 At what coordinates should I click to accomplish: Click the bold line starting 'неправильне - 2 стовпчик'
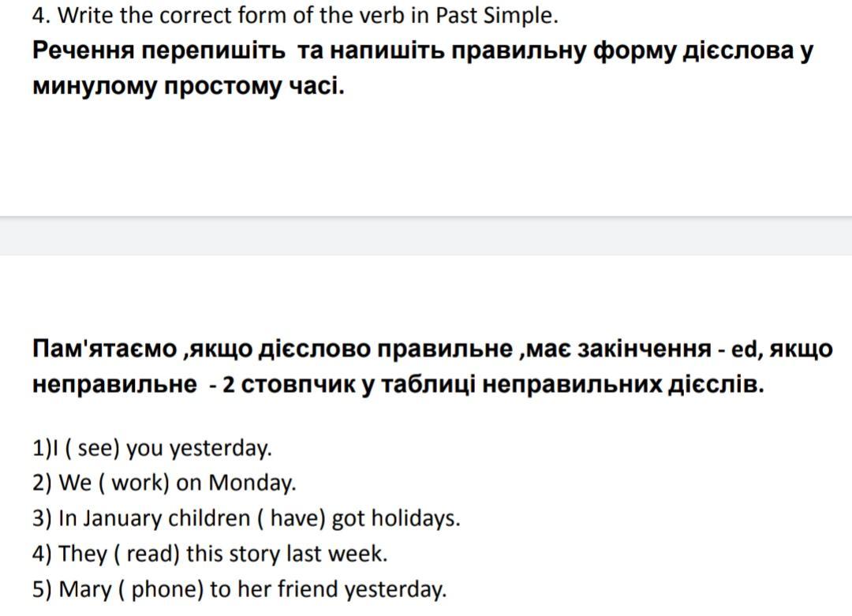(x=398, y=384)
